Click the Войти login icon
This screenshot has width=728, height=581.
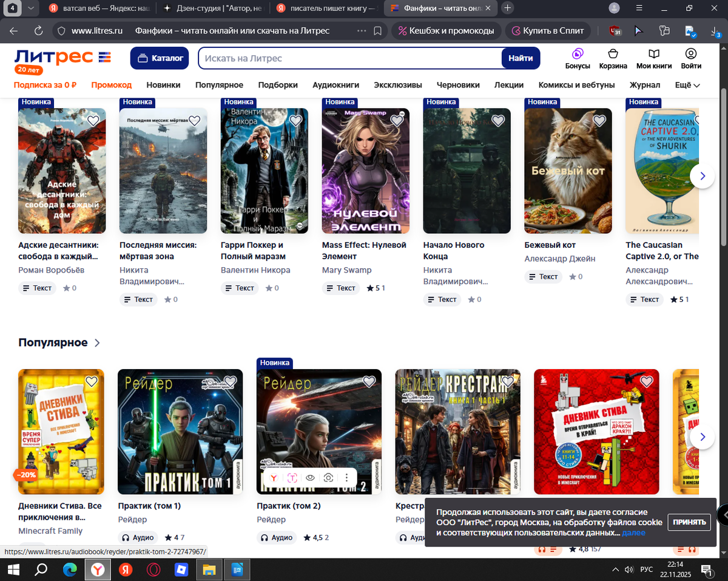tap(691, 58)
